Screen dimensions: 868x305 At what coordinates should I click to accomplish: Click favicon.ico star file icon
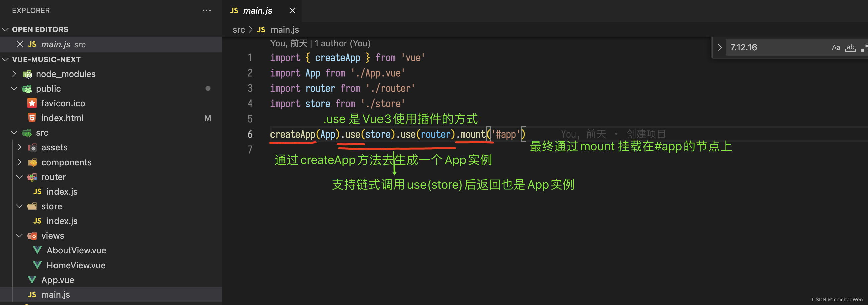(x=32, y=103)
